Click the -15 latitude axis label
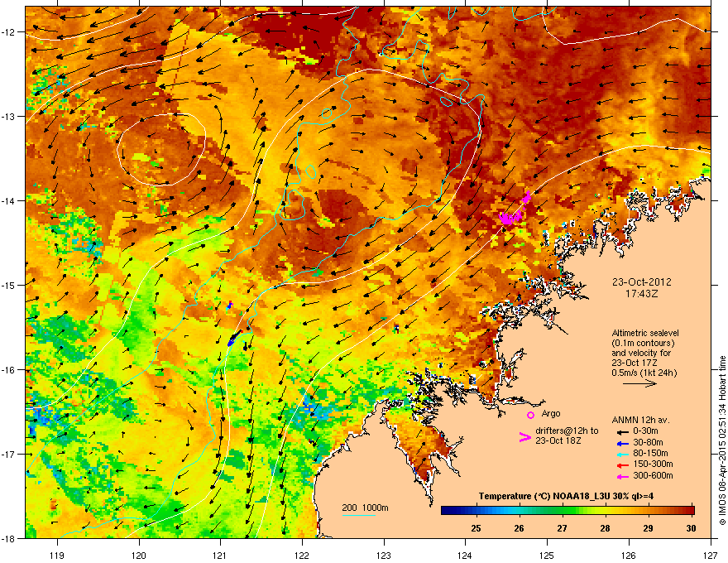 coord(9,285)
